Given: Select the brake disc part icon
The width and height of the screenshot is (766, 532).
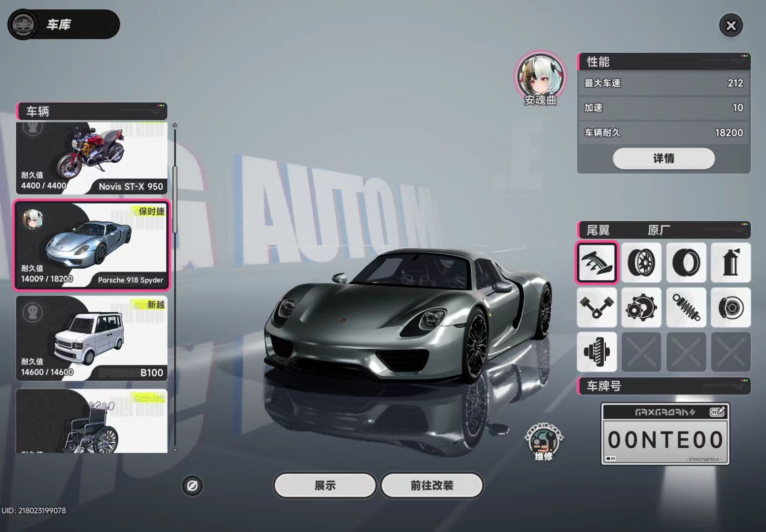Looking at the screenshot, I should coord(731,307).
